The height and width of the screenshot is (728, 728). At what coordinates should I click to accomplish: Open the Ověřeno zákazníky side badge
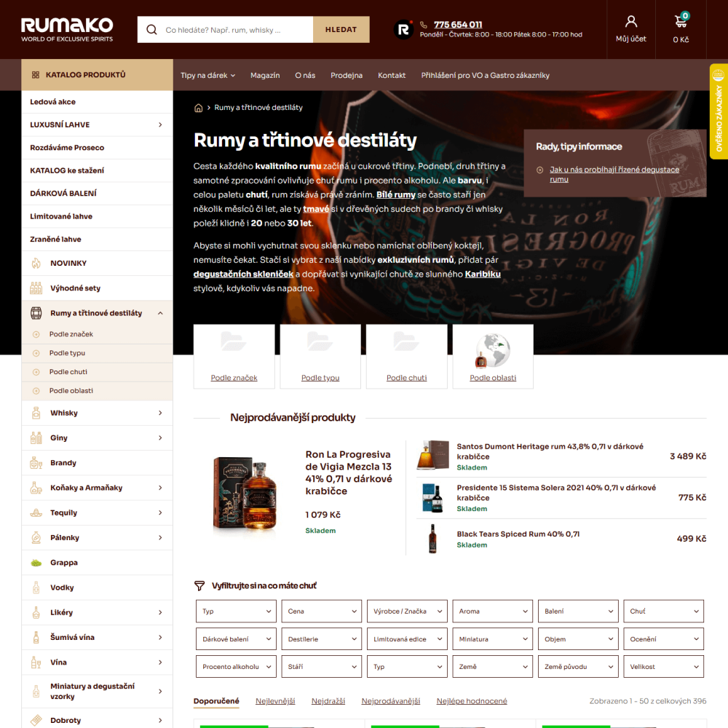[719, 111]
